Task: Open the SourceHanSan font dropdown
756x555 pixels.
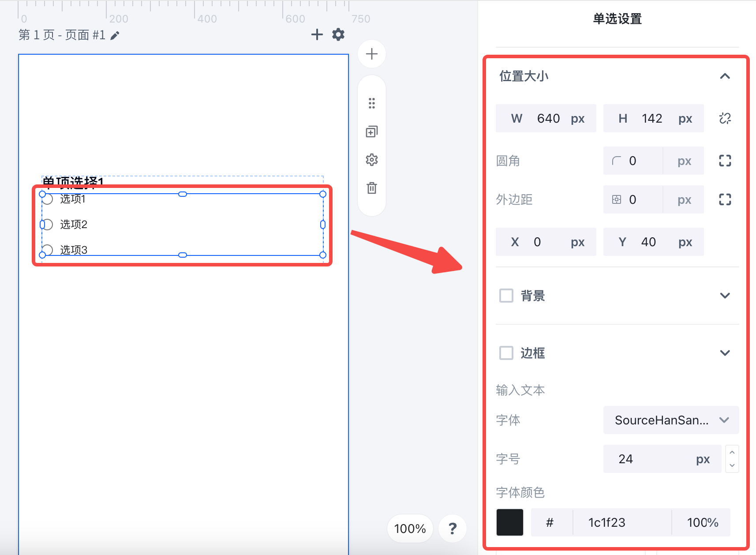Action: (x=671, y=420)
